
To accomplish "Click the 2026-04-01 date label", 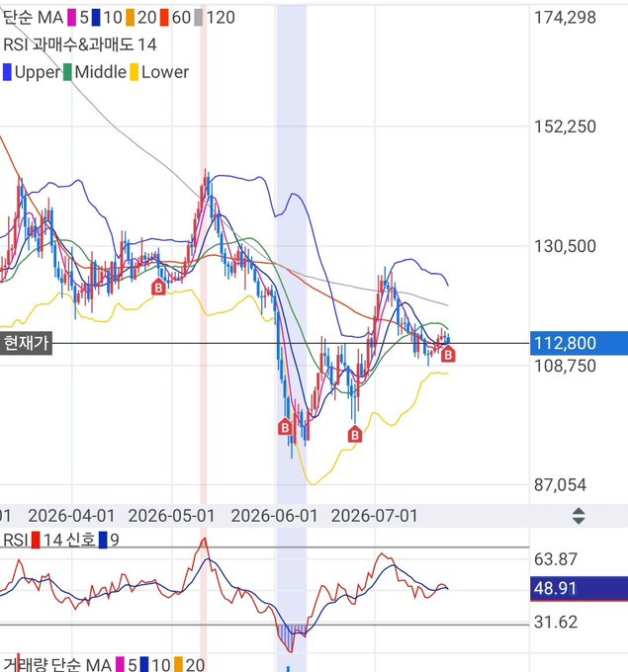I will [x=71, y=516].
